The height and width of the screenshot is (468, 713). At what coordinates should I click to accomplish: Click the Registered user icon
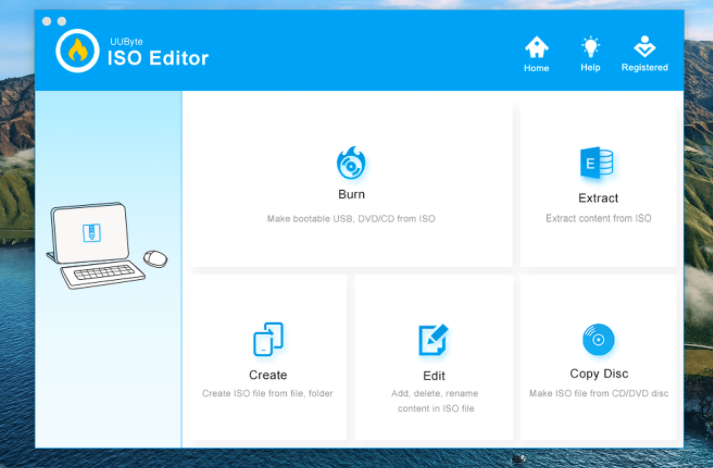click(x=644, y=46)
